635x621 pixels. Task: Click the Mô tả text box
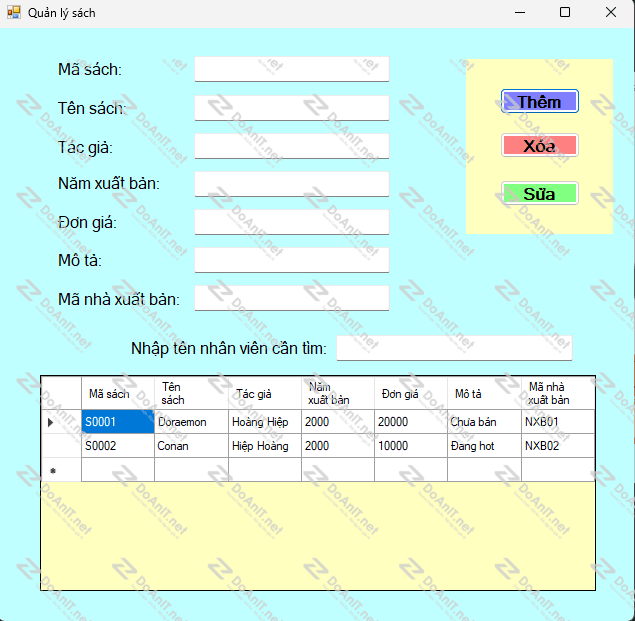tap(291, 260)
